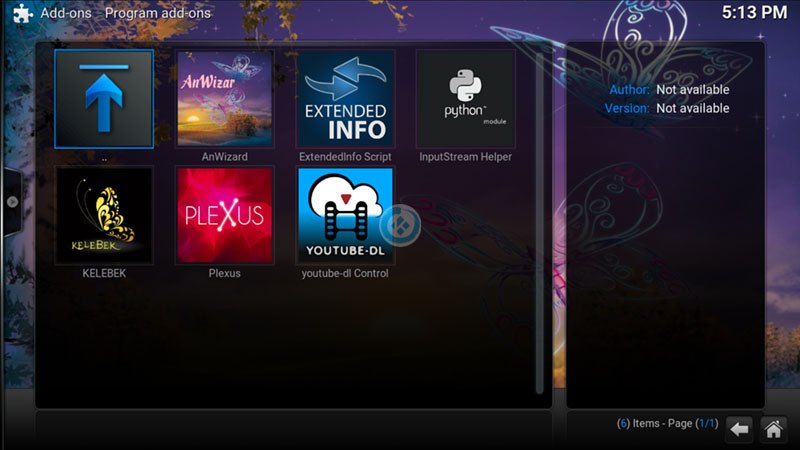Select the Add-ons breadcrumb in header
Image resolution: width=800 pixels, height=450 pixels.
[66, 14]
